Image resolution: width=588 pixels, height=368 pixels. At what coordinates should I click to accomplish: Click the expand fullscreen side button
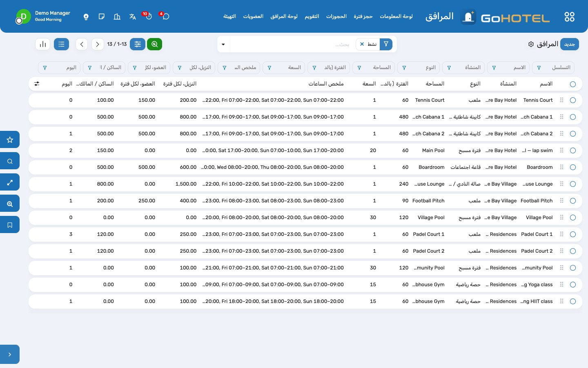tap(10, 182)
